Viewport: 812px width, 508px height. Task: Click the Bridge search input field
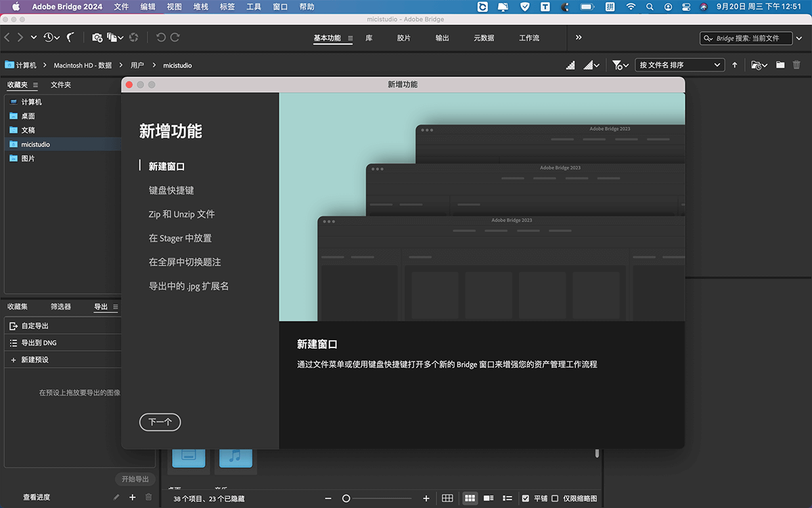tap(748, 39)
